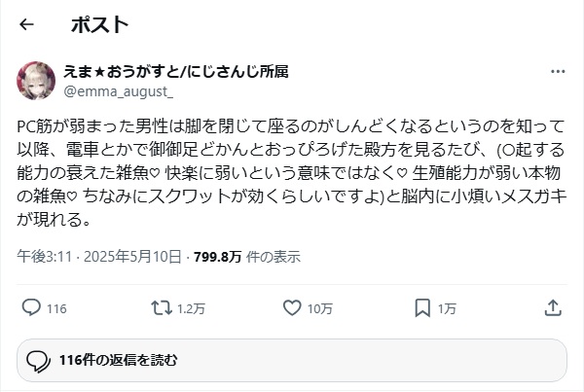Open the three-dot more options menu
This screenshot has width=584, height=392.
(x=557, y=72)
